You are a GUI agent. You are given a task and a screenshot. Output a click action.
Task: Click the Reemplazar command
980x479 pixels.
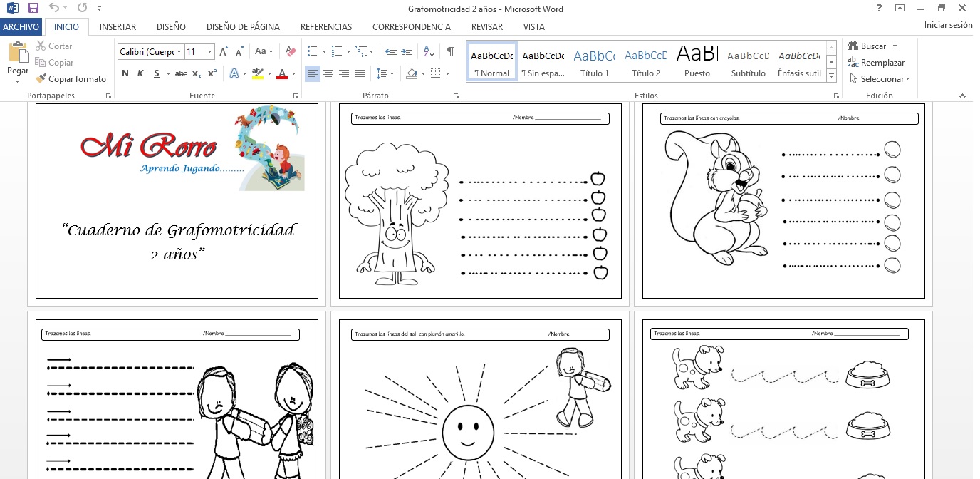coord(876,63)
